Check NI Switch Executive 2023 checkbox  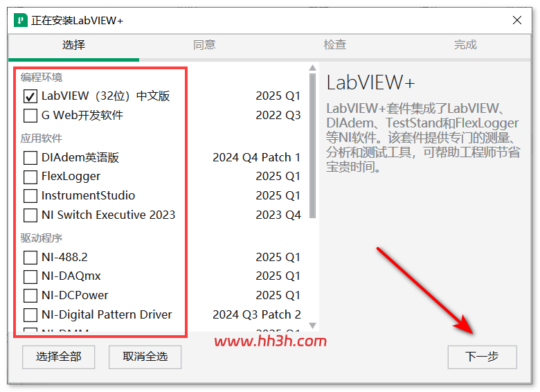[30, 215]
